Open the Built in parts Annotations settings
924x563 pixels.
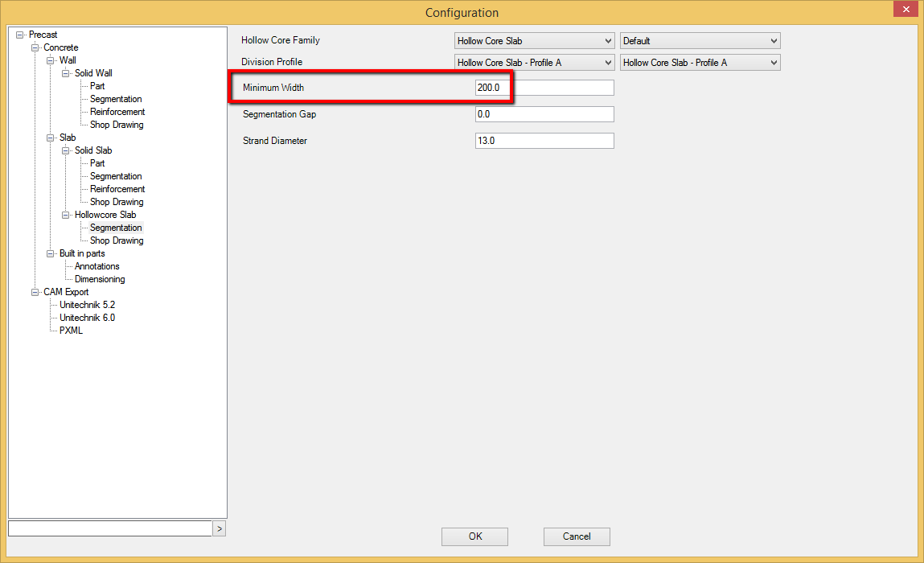(x=96, y=266)
